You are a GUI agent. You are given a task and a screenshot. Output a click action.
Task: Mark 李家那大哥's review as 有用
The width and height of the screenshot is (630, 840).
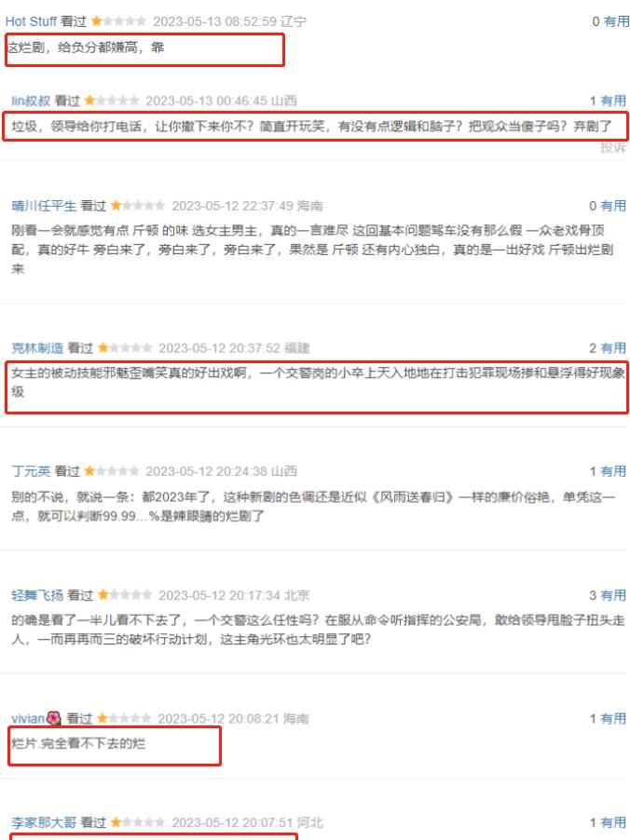(x=613, y=822)
